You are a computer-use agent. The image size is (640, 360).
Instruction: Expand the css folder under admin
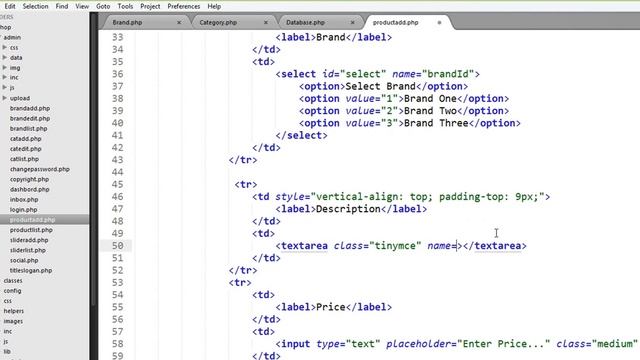(4, 47)
